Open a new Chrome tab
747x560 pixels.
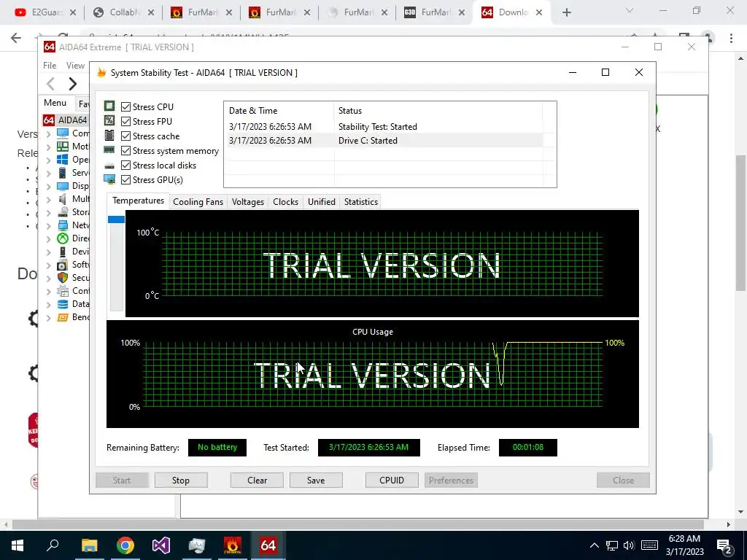566,12
